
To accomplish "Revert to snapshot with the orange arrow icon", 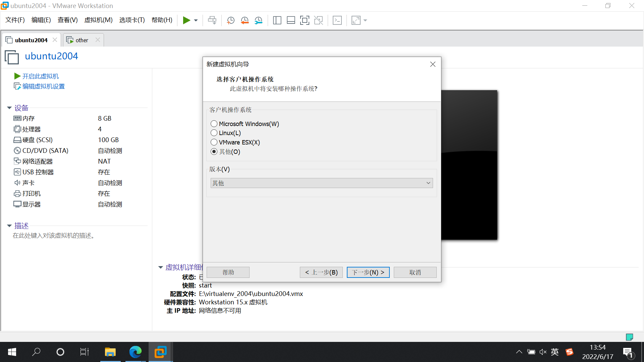I will [x=245, y=20].
